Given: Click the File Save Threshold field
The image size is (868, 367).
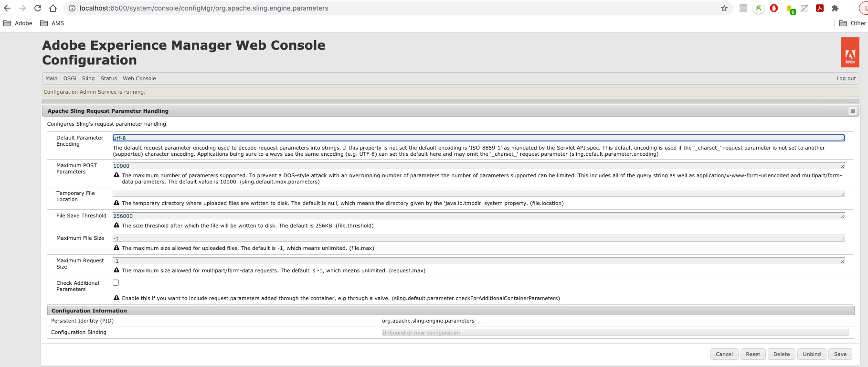Looking at the screenshot, I should pyautogui.click(x=478, y=216).
